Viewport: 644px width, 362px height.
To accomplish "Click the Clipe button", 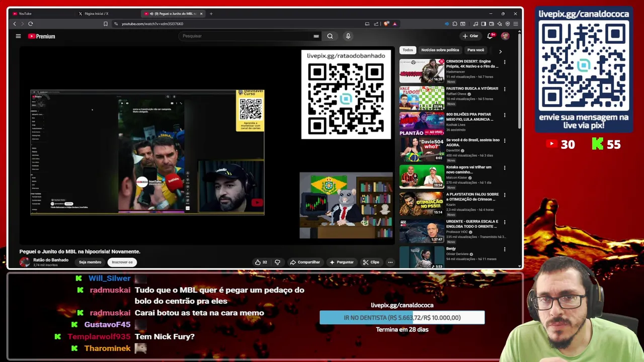I will pyautogui.click(x=371, y=262).
